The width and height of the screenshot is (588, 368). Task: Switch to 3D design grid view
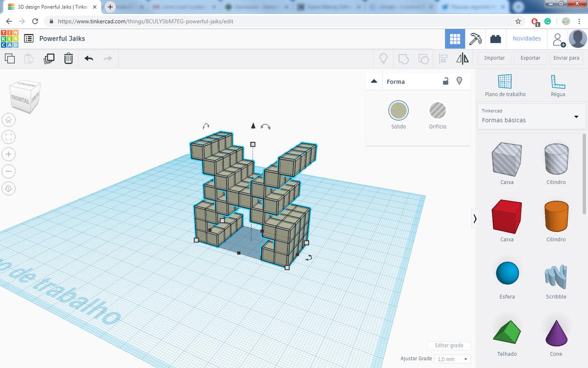point(455,39)
